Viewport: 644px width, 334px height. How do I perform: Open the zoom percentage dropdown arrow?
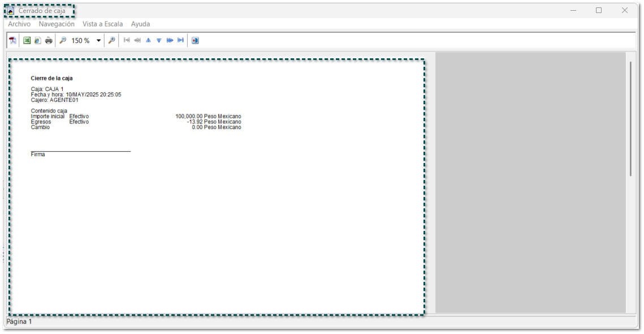[x=98, y=41]
